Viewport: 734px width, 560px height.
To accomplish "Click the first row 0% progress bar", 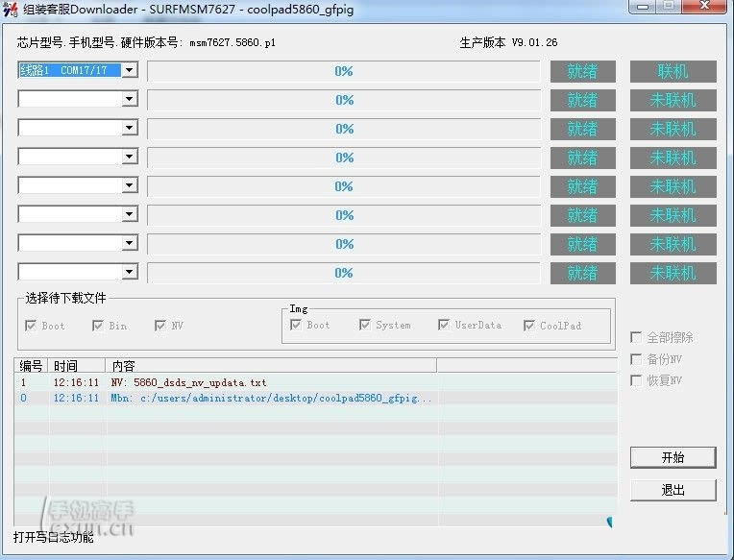I will (x=343, y=71).
